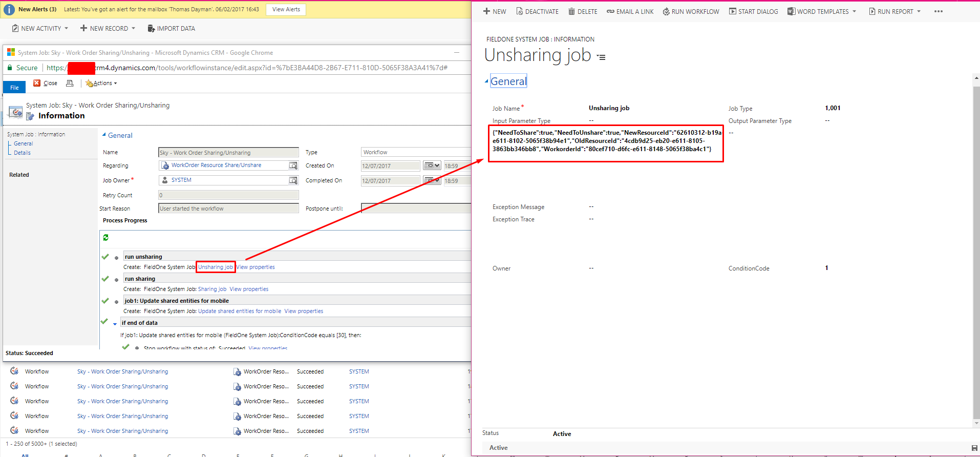Collapse the 'if end of data' step
The width and height of the screenshot is (980, 457).
[115, 323]
